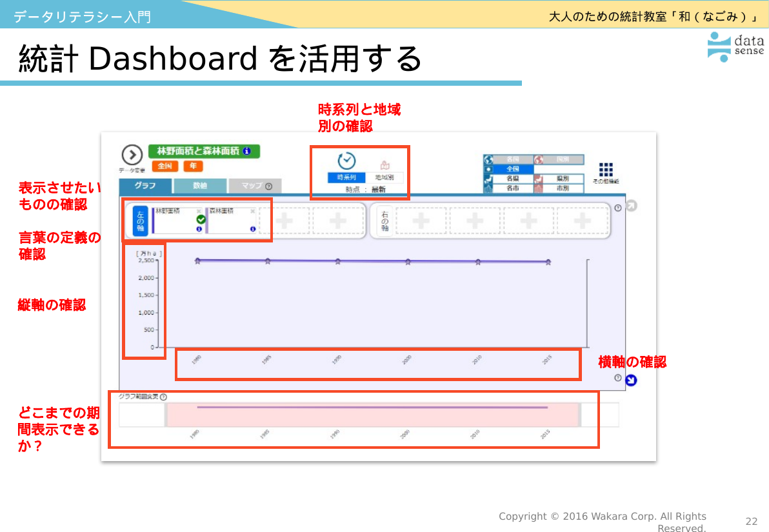Click left handle of graph range slider
This screenshot has width=769, height=532.
(166, 415)
